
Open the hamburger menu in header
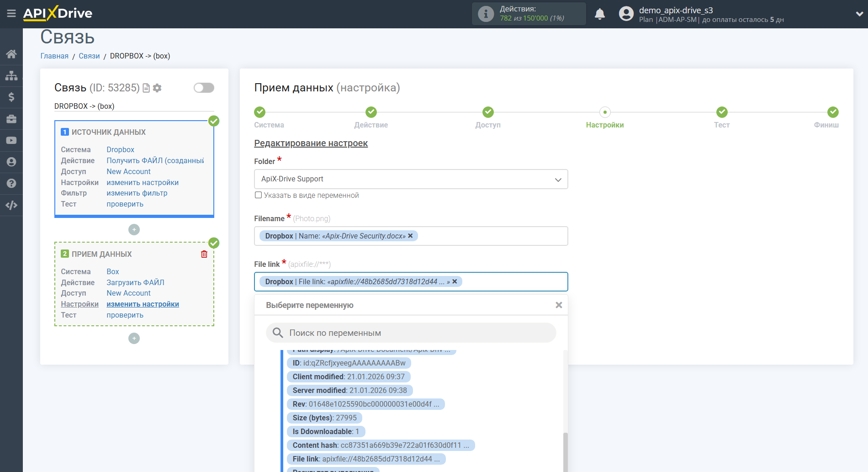(11, 14)
